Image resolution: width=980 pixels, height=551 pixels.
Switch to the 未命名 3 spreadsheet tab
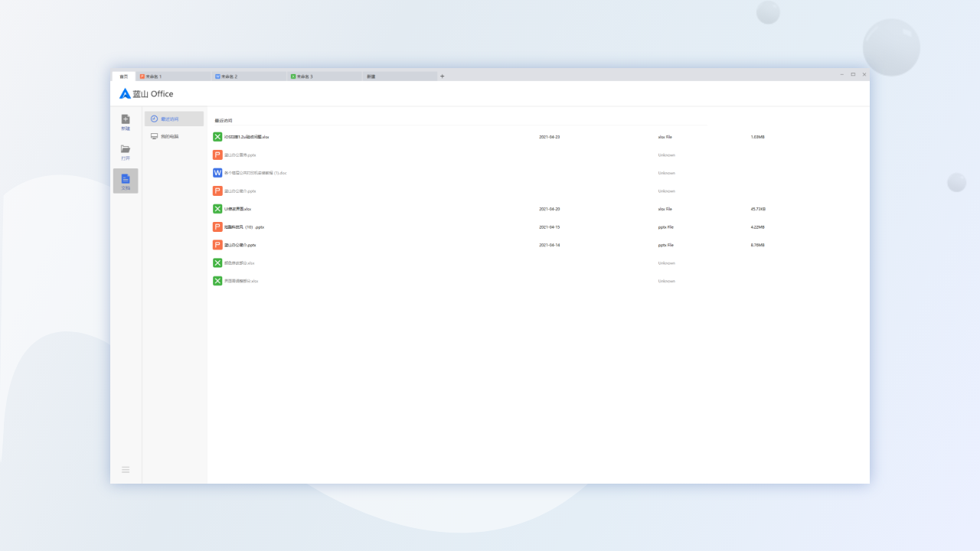324,77
